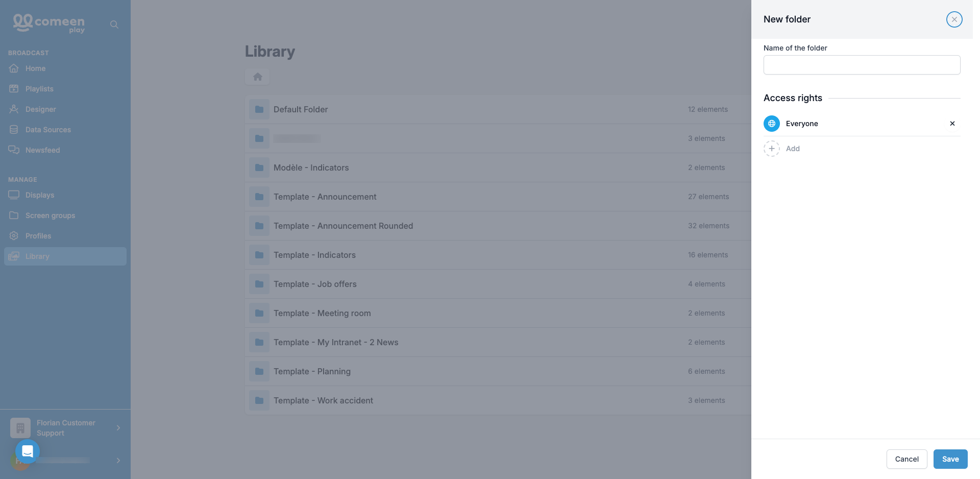Click the Home house icon in sidebar
Image resolution: width=980 pixels, height=479 pixels.
coord(14,68)
